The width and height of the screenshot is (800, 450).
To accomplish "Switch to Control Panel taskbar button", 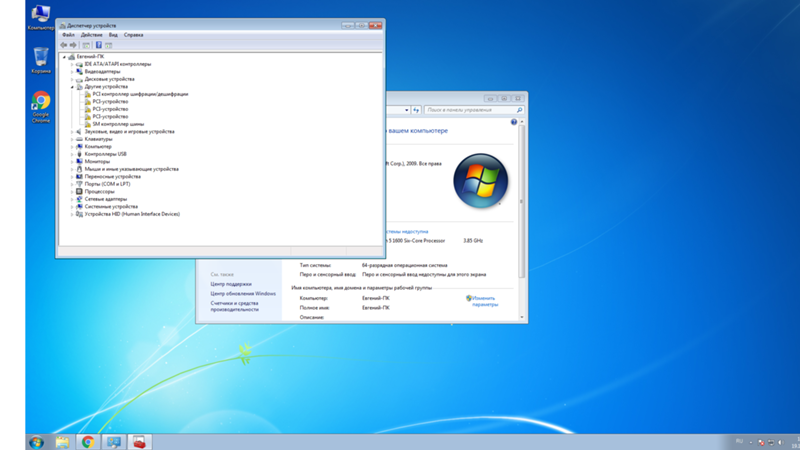I will click(114, 442).
